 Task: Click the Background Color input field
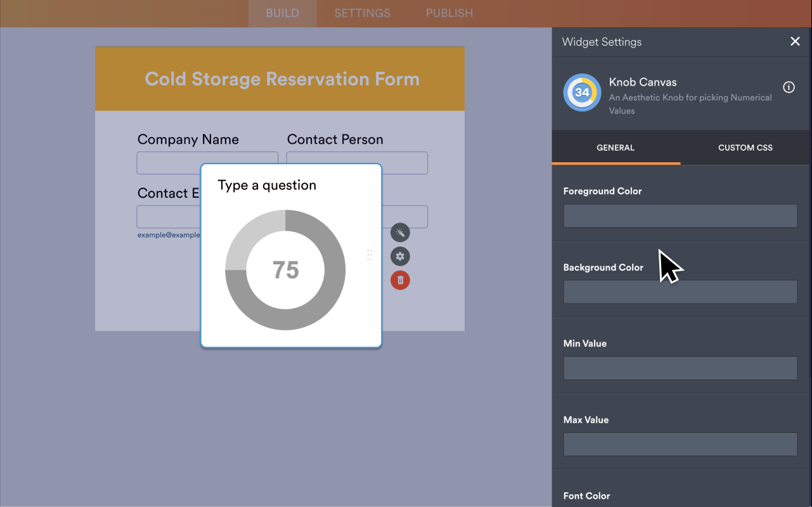click(x=680, y=292)
